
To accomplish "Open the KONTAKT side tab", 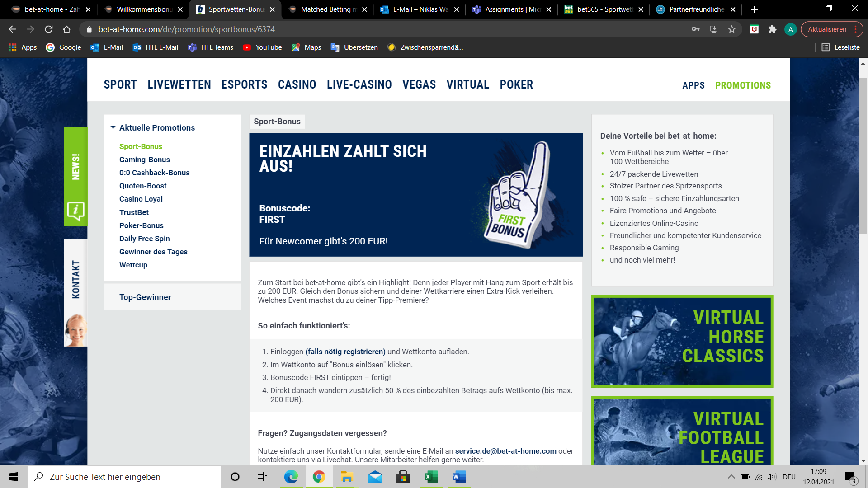I will 75,293.
